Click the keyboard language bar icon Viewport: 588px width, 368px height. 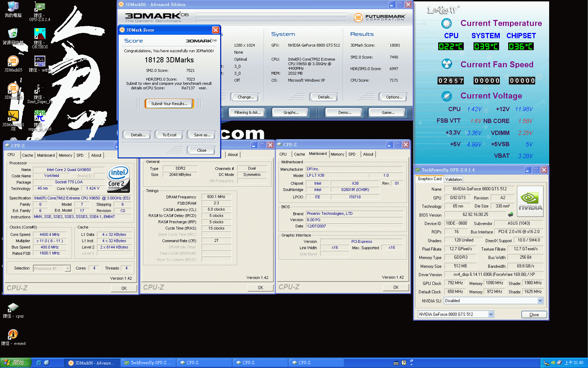(x=396, y=363)
